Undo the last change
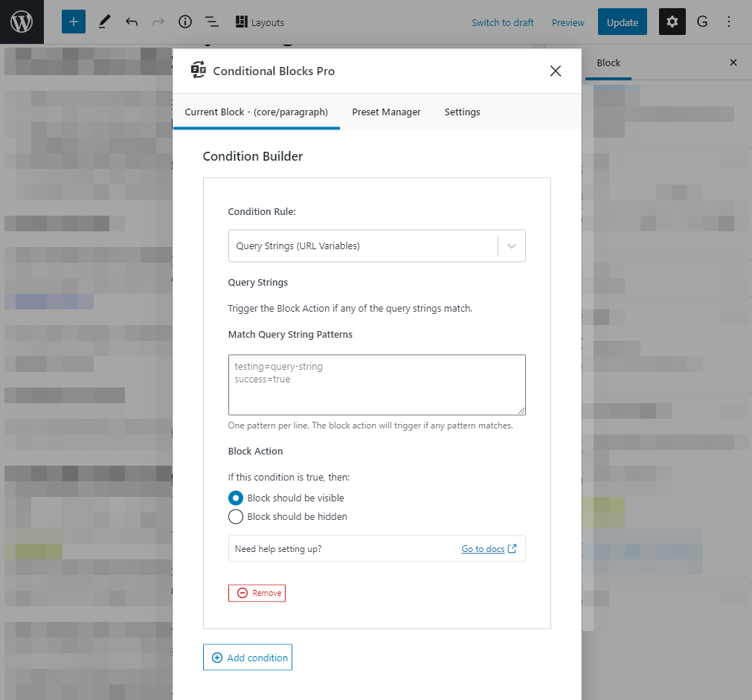Viewport: 752px width, 700px height. tap(132, 22)
